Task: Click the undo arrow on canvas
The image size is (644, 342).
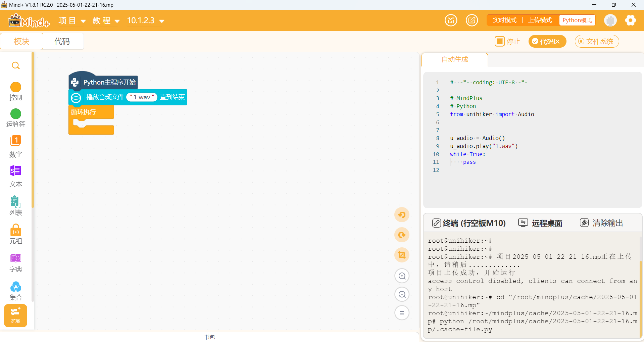Action: point(402,215)
